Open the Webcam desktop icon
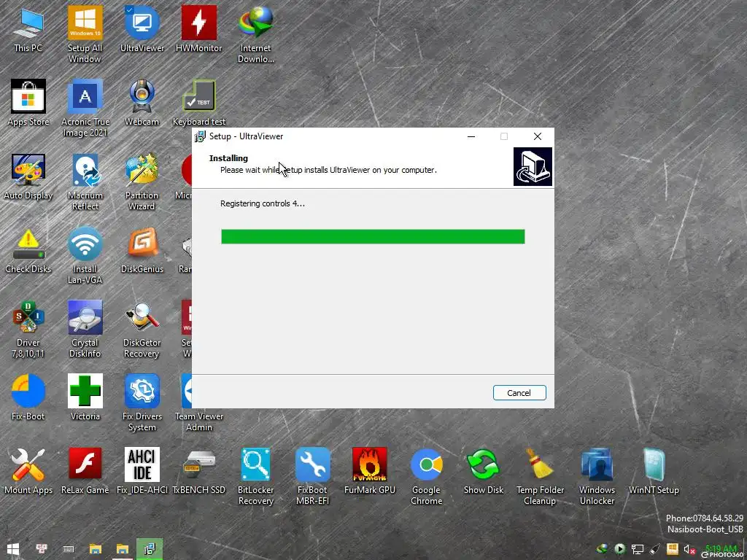Screen dimensions: 747x560 point(142,104)
